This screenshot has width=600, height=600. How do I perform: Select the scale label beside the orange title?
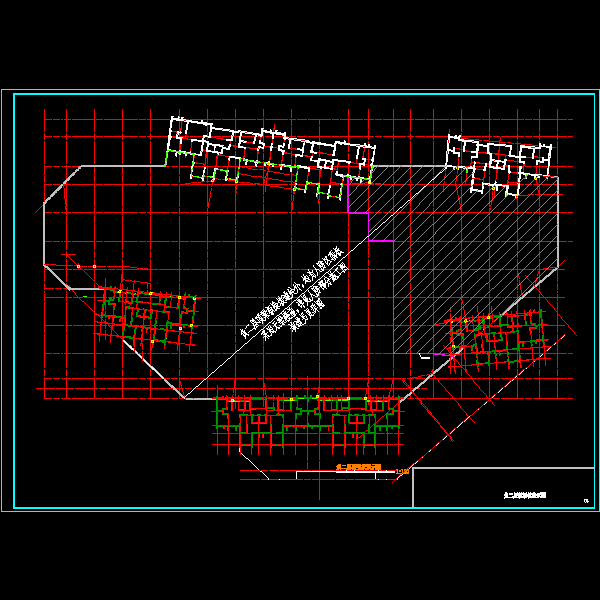click(x=402, y=472)
